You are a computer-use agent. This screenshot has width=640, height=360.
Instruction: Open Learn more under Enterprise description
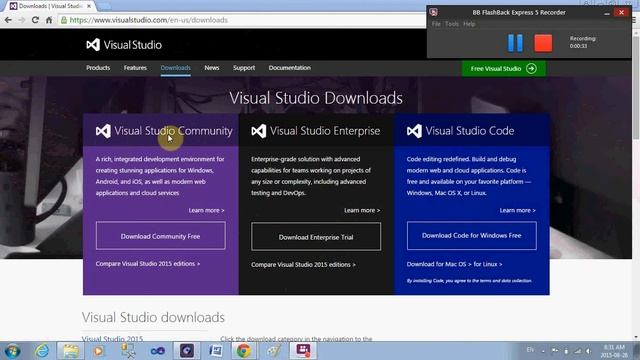point(362,210)
